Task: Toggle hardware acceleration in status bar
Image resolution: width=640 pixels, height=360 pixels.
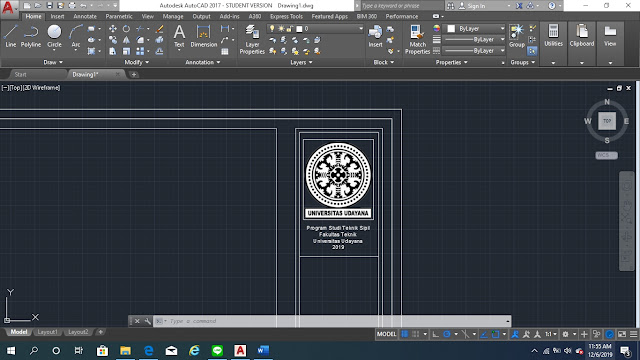Action: (x=609, y=334)
